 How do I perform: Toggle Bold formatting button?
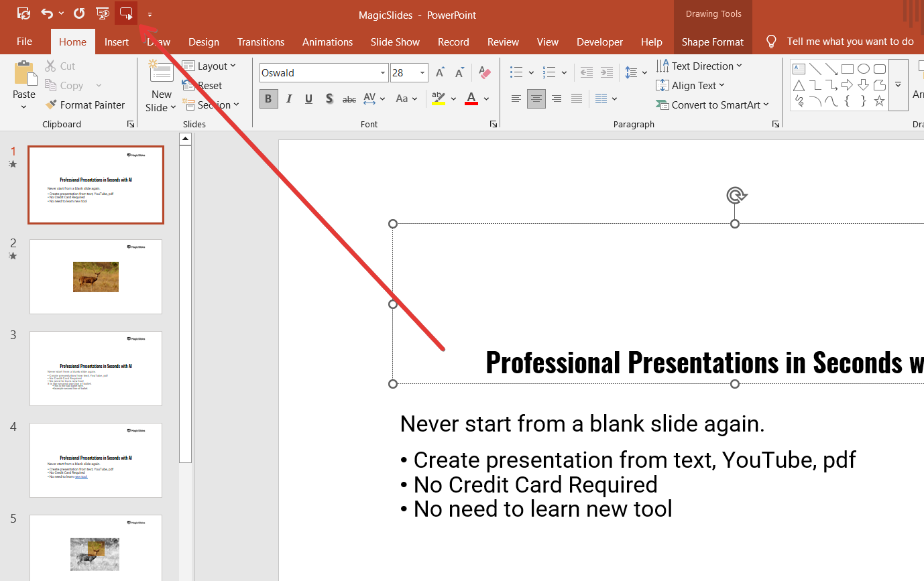[268, 99]
